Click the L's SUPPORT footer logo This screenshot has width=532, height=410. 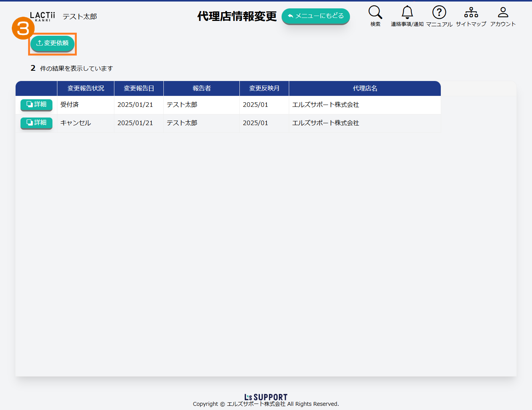pos(266,397)
